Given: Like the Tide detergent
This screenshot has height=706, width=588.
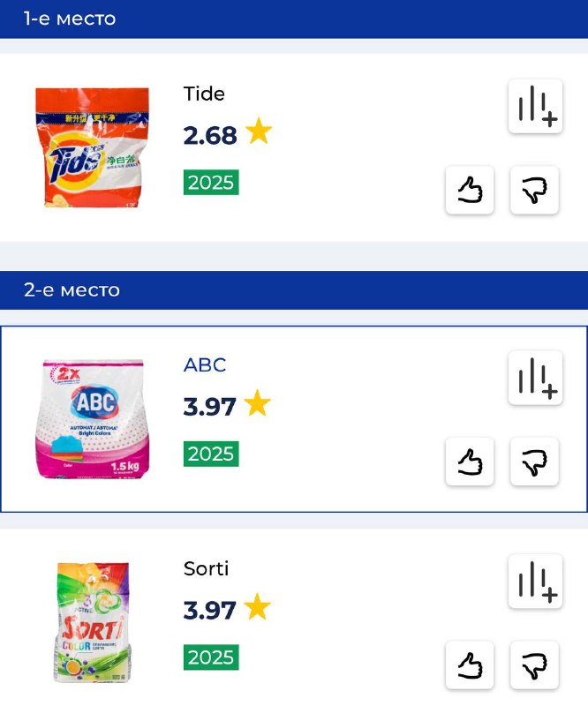Looking at the screenshot, I should tap(470, 190).
